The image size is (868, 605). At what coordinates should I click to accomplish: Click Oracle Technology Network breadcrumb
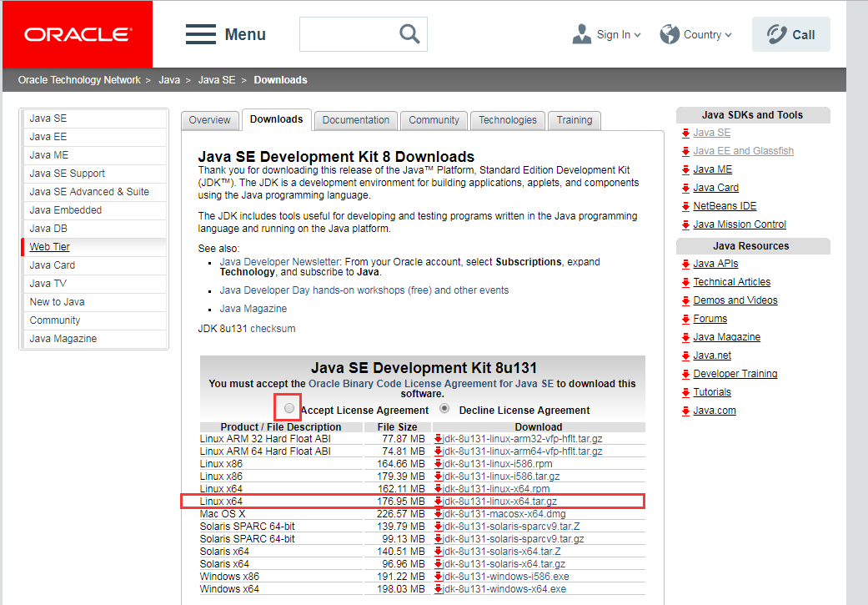click(x=79, y=80)
